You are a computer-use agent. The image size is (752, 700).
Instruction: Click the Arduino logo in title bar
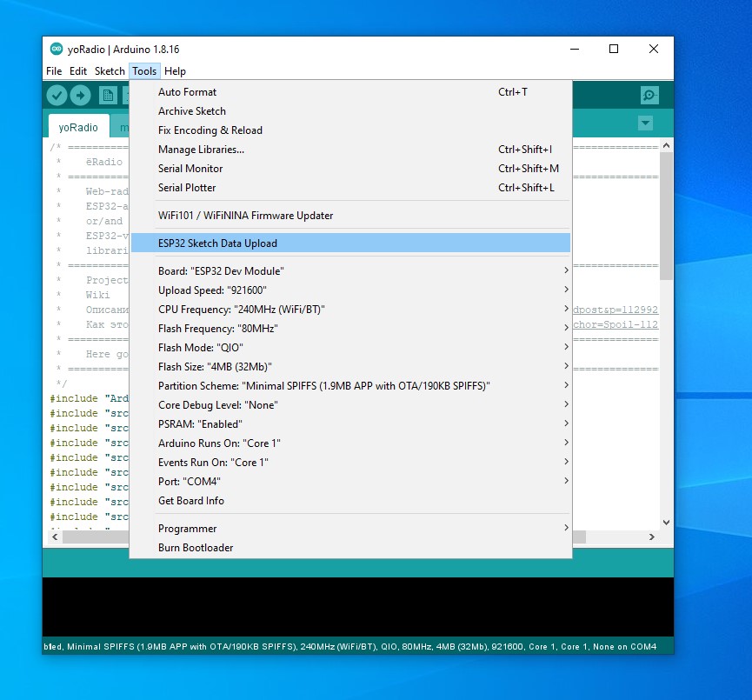pyautogui.click(x=57, y=50)
